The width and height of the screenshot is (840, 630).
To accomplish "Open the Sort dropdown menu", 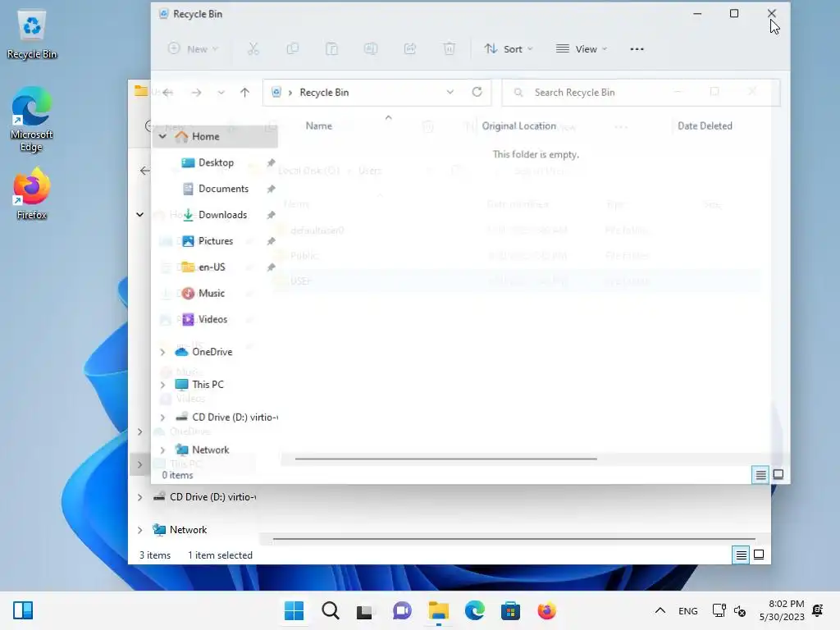I will click(509, 48).
